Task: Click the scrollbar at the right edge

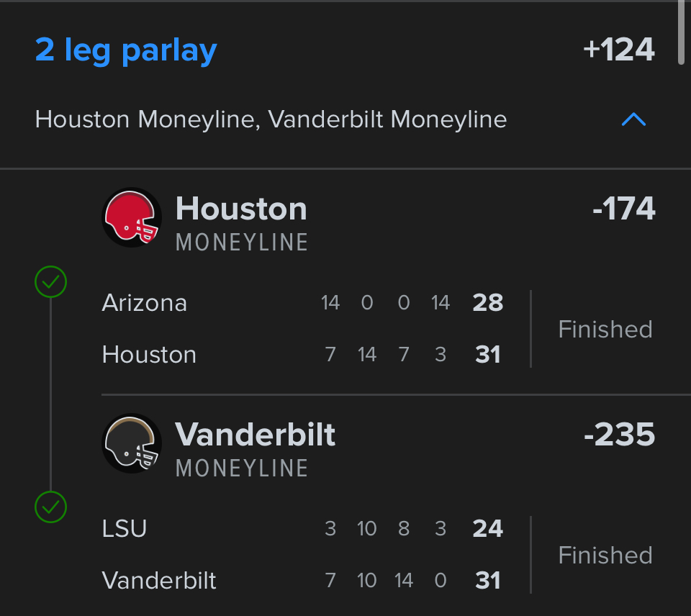Action: tap(682, 32)
